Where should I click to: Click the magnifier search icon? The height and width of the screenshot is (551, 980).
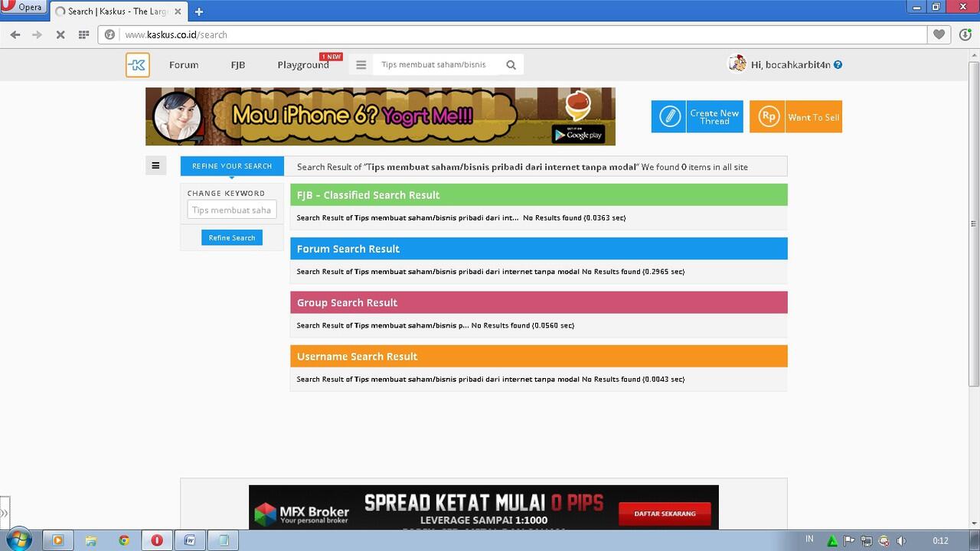tap(511, 65)
